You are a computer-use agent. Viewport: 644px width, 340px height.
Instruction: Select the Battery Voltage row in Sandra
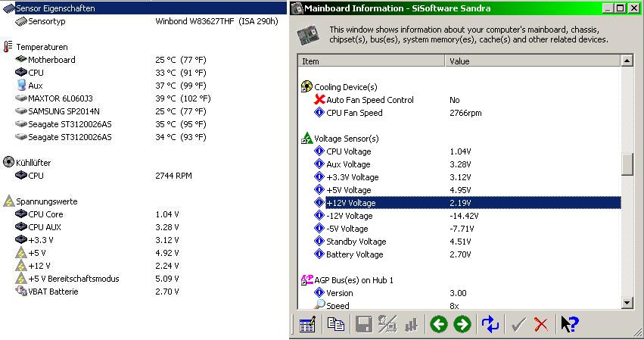pos(354,254)
